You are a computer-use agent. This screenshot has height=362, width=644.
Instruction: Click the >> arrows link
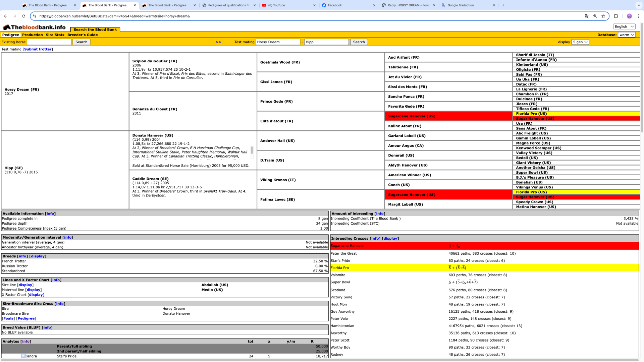[218, 42]
